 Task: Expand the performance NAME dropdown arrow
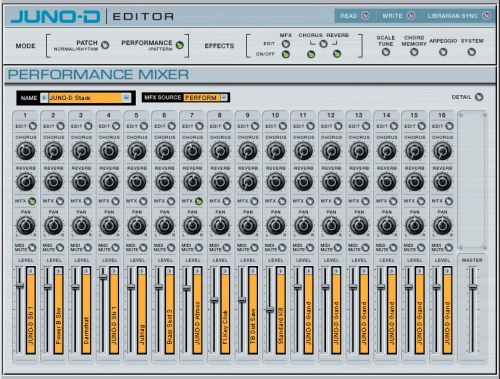pyautogui.click(x=126, y=98)
